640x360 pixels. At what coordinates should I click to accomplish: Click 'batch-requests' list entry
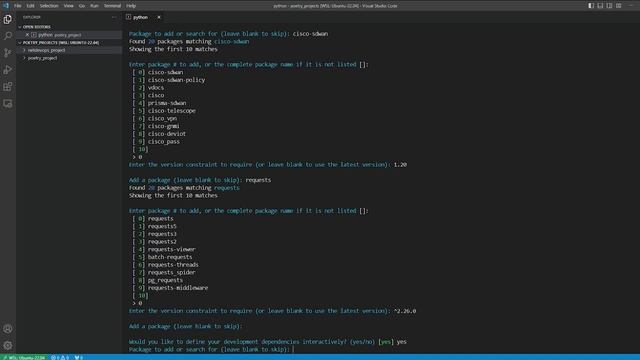(170, 257)
